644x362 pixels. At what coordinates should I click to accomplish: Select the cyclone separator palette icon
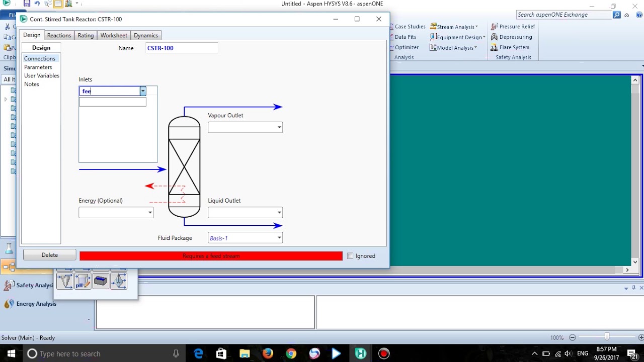65,281
